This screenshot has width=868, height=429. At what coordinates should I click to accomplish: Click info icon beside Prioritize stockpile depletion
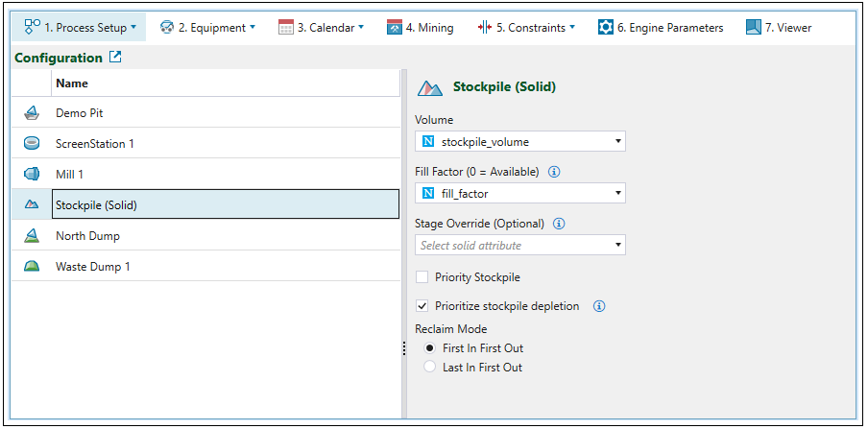599,306
